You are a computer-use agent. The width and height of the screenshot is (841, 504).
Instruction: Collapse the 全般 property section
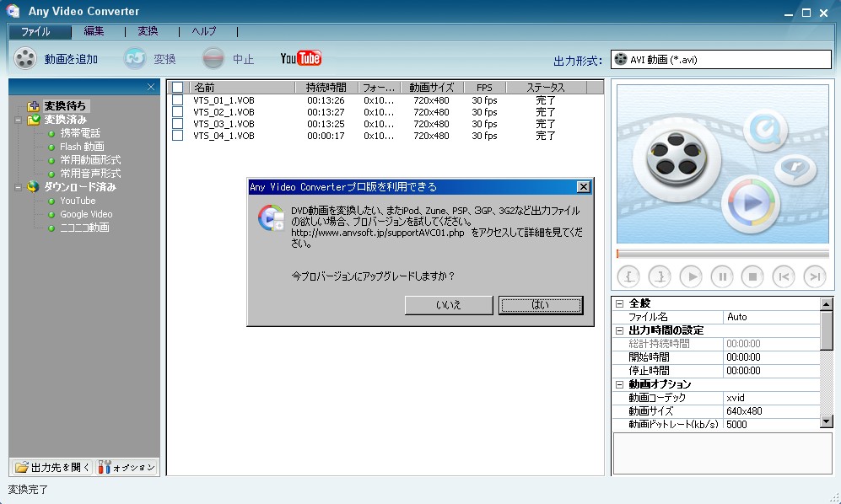click(619, 303)
